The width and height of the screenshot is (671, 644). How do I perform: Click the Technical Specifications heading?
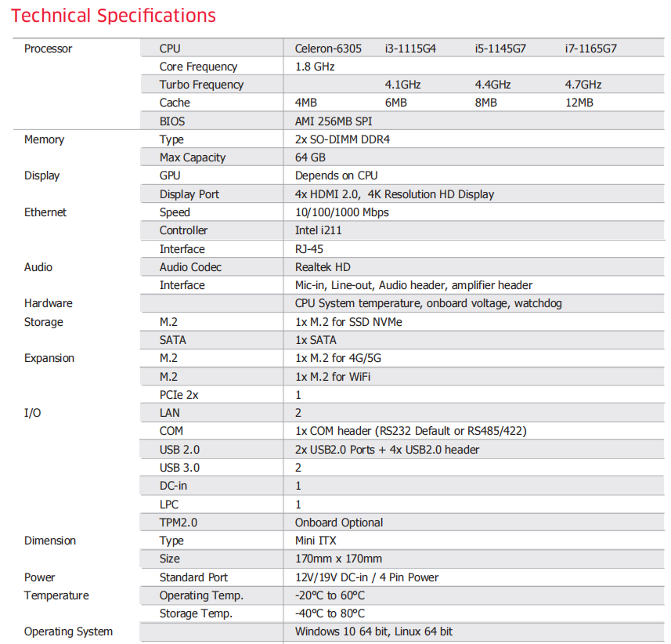pyautogui.click(x=114, y=16)
